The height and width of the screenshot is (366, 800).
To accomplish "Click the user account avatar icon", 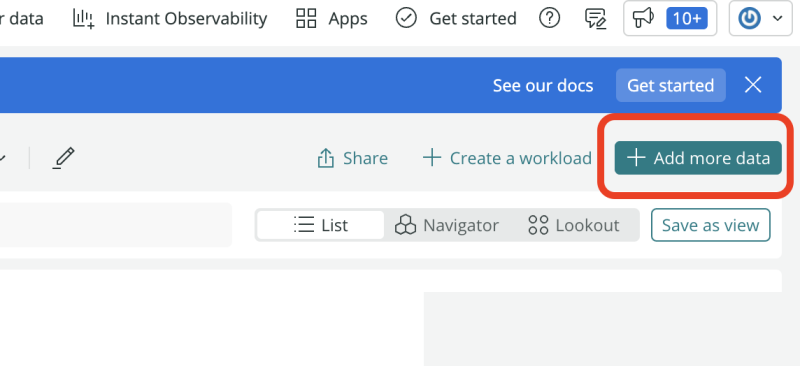I will pos(749,18).
